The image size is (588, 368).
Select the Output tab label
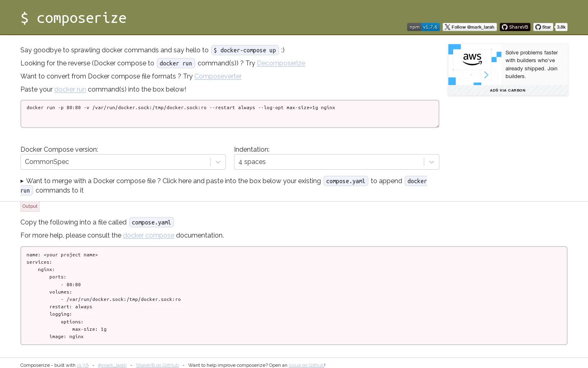tap(30, 206)
